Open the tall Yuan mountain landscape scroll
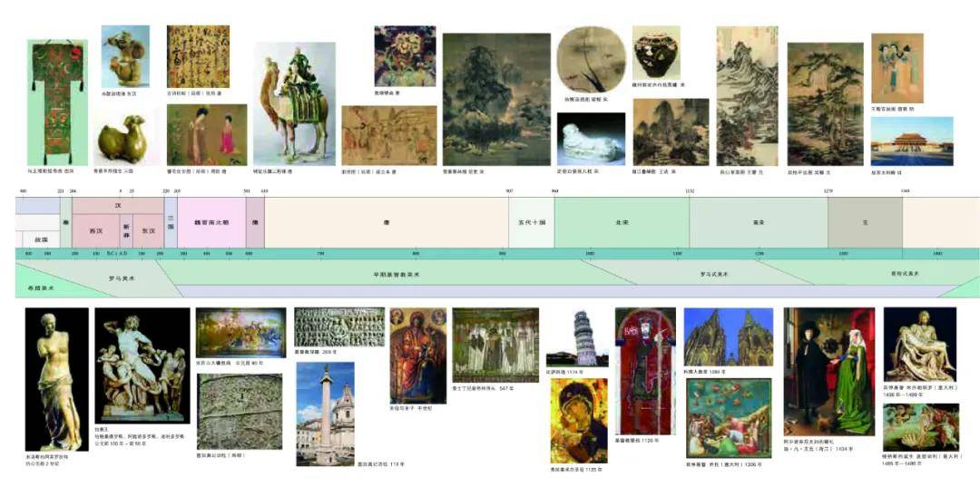 click(748, 96)
